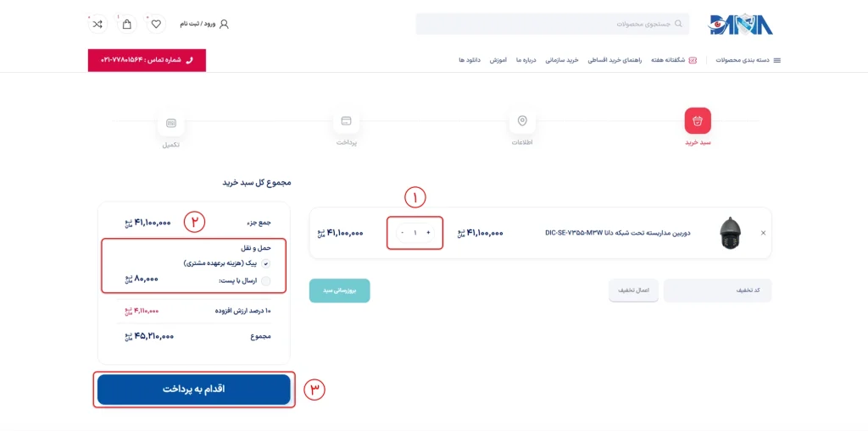Increase product quantity with plus button
Screen dimensions: 868x431
[428, 233]
